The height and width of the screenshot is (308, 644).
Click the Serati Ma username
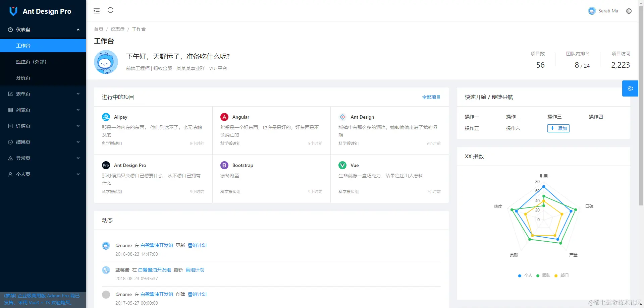[x=608, y=11]
